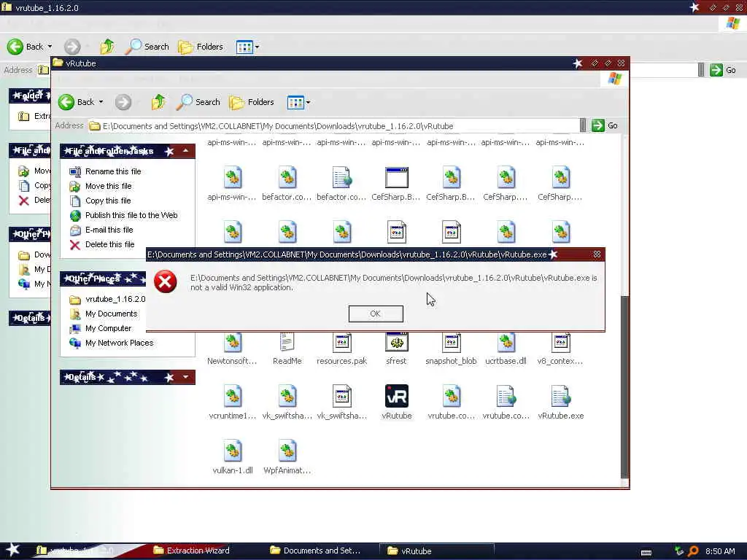Open Back history dropdown in vRutube window
The width and height of the screenshot is (747, 560).
[101, 102]
